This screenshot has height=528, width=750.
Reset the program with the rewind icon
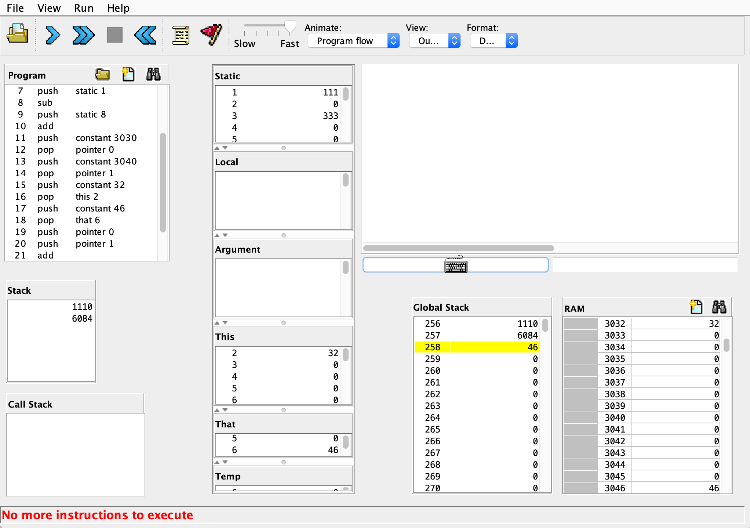[x=145, y=35]
